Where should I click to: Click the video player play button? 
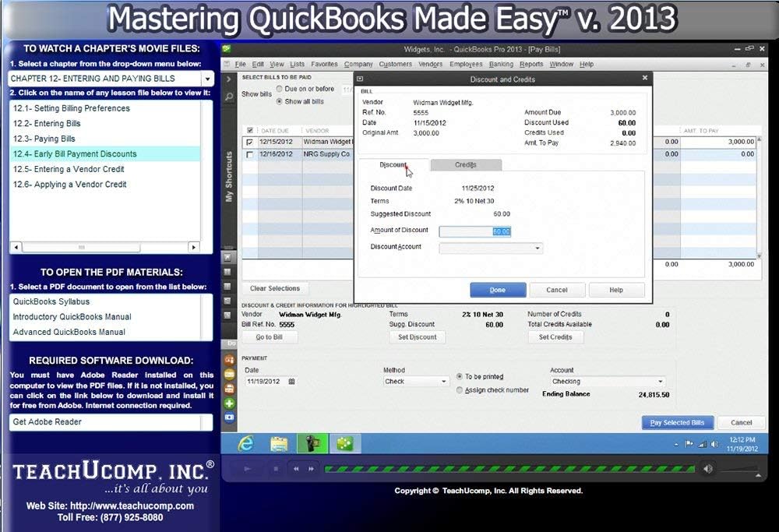[247, 468]
